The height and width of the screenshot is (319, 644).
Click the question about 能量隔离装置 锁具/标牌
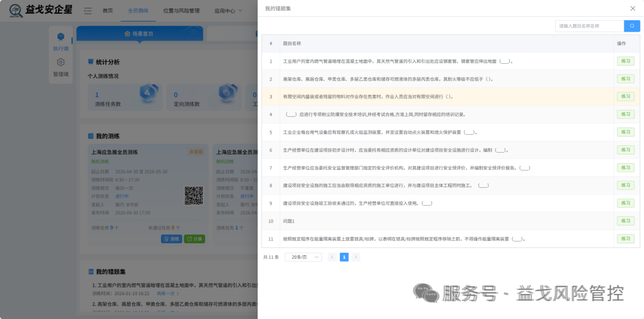pos(404,239)
